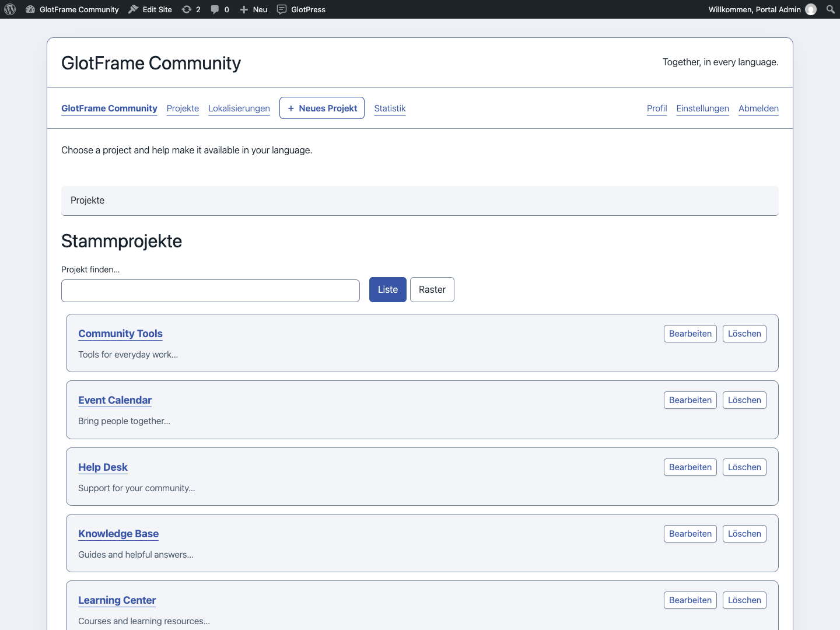This screenshot has height=630, width=840.
Task: Create a project with Neues Projekt
Action: 322,108
